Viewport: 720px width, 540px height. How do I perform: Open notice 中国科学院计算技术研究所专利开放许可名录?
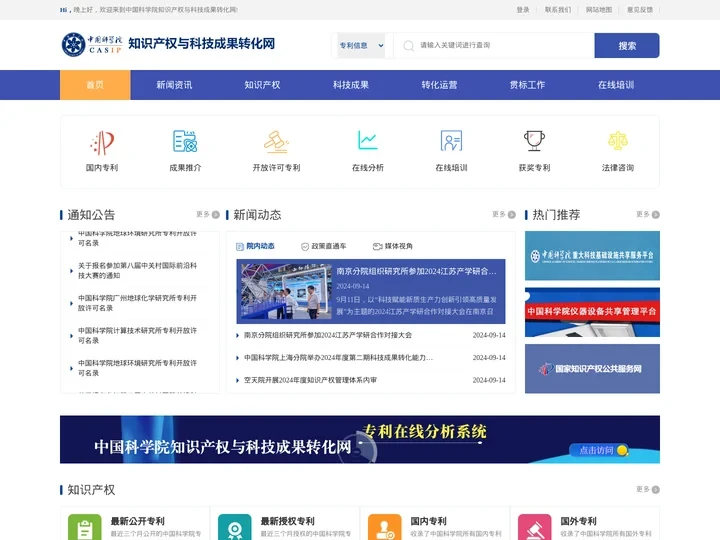coord(137,335)
